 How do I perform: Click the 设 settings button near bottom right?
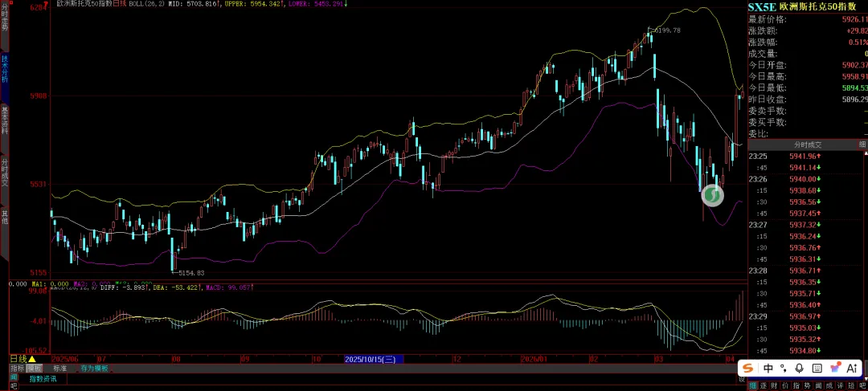pos(742,380)
